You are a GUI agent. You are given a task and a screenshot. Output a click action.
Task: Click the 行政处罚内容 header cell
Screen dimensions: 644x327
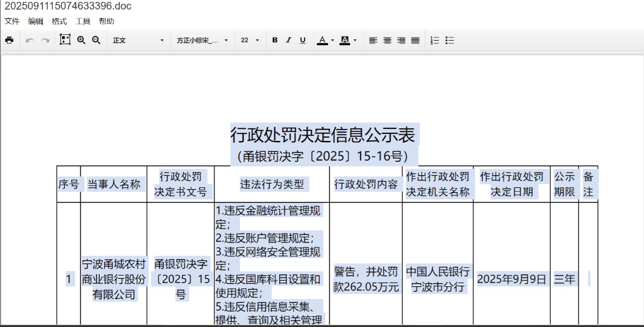[366, 184]
